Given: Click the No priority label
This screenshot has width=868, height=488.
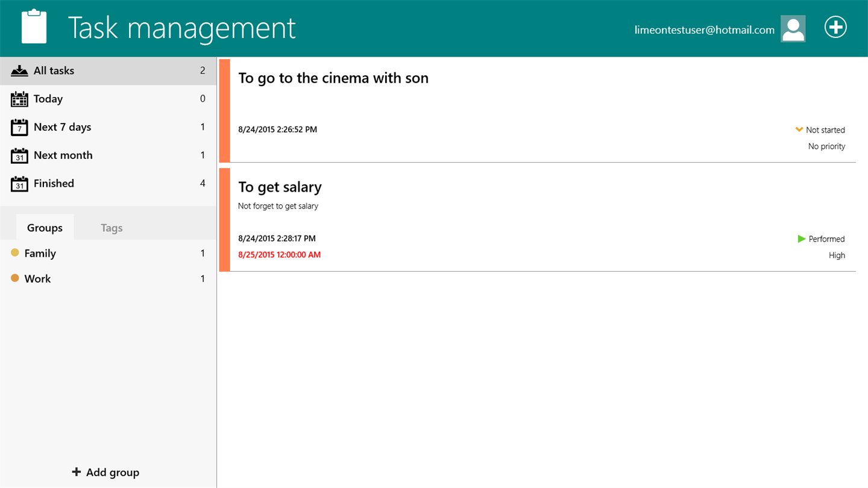Looking at the screenshot, I should click(x=826, y=146).
